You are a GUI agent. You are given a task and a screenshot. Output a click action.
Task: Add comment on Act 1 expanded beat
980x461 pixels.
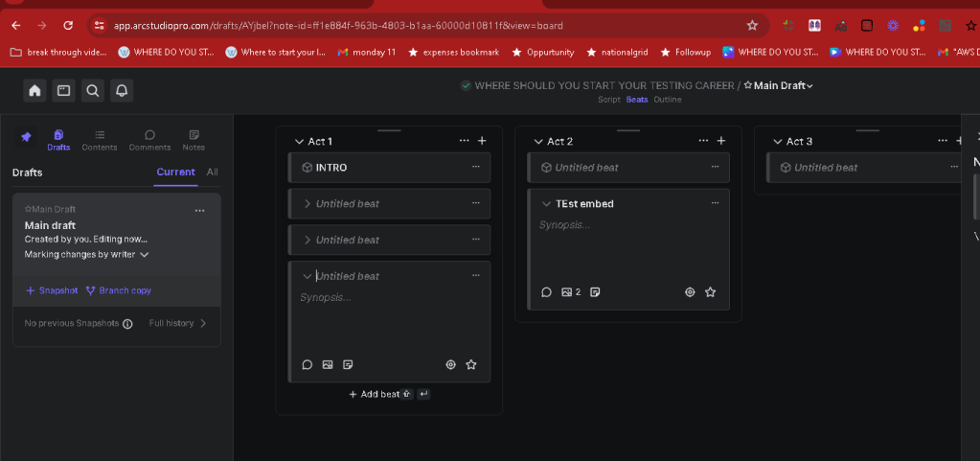click(x=307, y=364)
